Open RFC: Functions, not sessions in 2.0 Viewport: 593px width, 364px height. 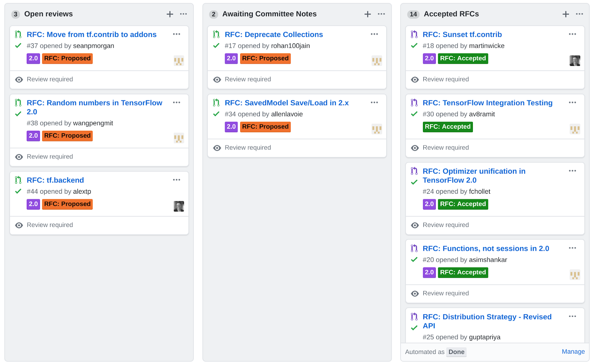pyautogui.click(x=486, y=248)
